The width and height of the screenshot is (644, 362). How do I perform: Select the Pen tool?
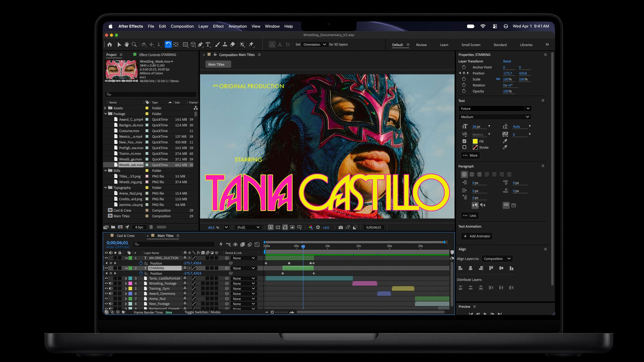pos(201,44)
